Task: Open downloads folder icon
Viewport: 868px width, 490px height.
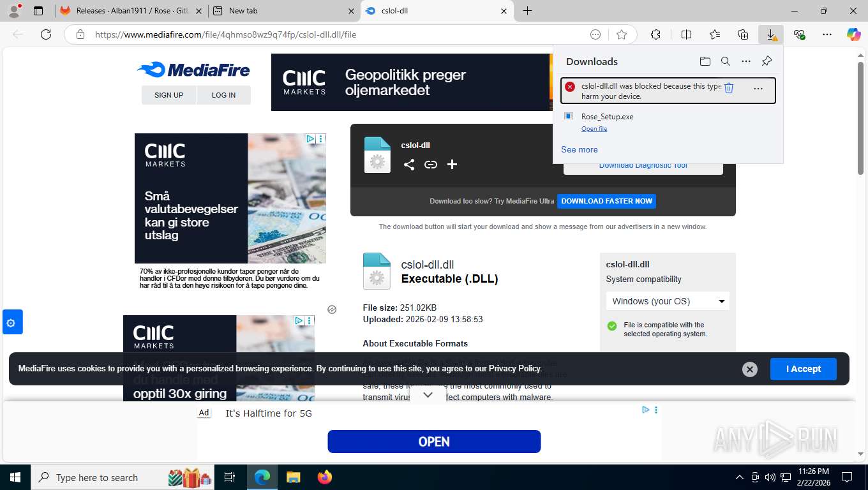Action: (x=705, y=61)
